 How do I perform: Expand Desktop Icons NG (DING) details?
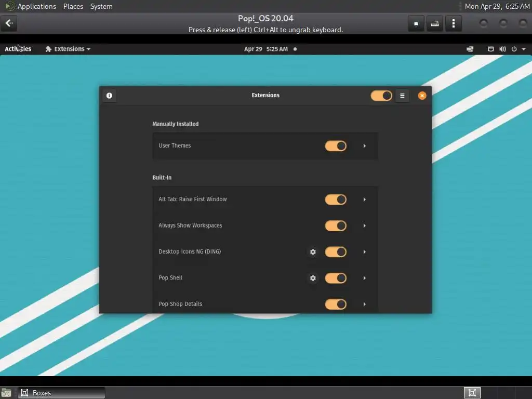click(364, 252)
